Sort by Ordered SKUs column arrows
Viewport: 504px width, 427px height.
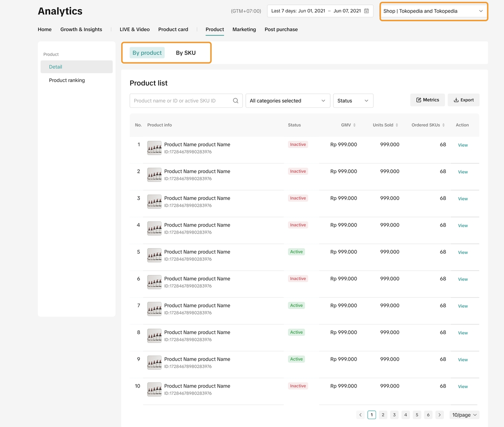[x=444, y=125]
